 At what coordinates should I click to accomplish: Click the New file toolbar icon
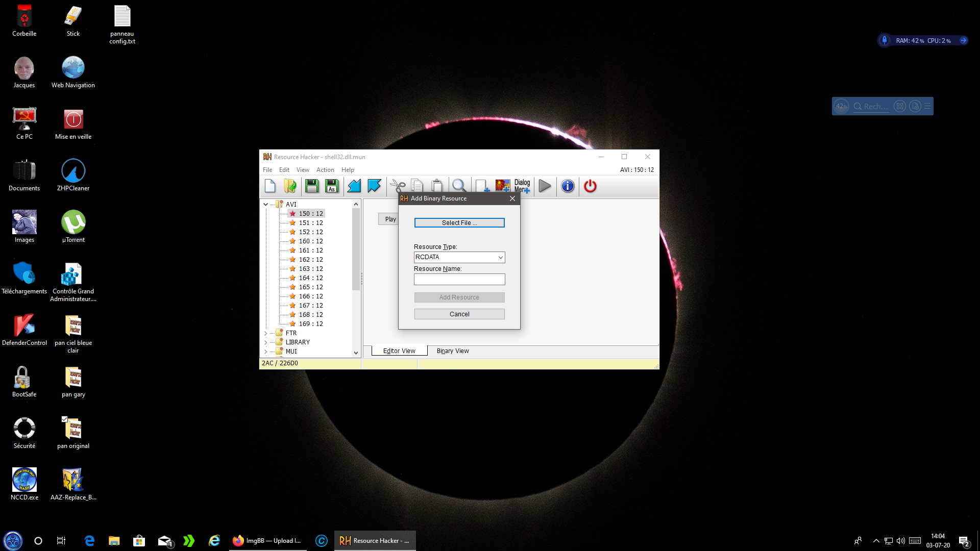coord(270,186)
